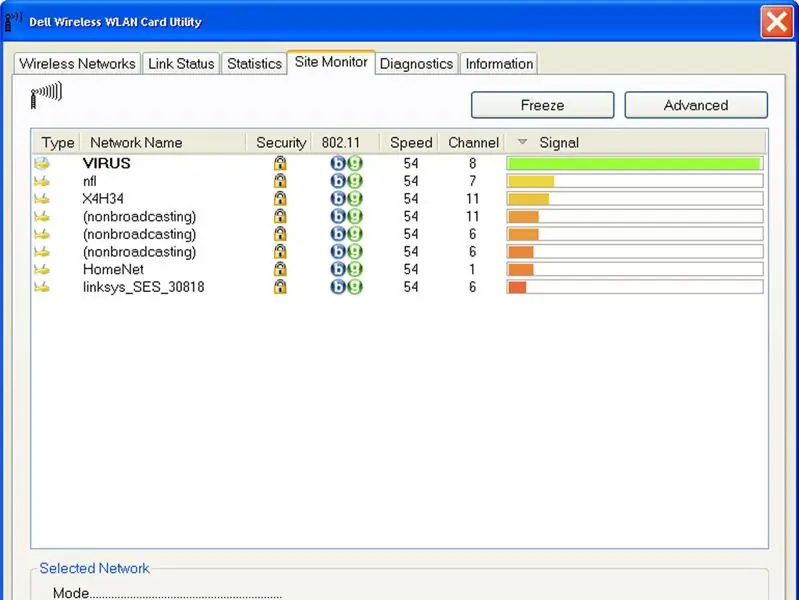Open the Link Status tab
The image size is (799, 600).
click(181, 64)
